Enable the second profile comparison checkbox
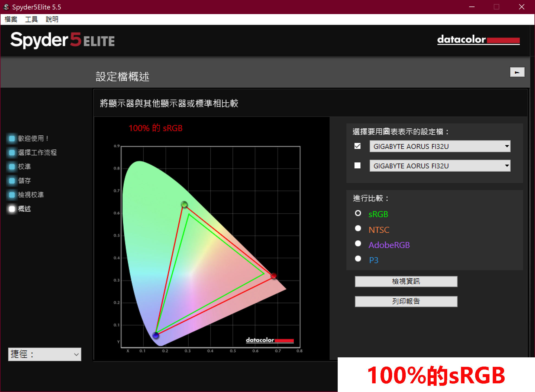This screenshot has height=392, width=535. 357,165
